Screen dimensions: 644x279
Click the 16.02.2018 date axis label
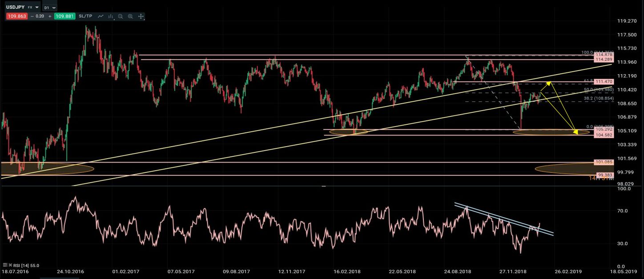point(347,271)
